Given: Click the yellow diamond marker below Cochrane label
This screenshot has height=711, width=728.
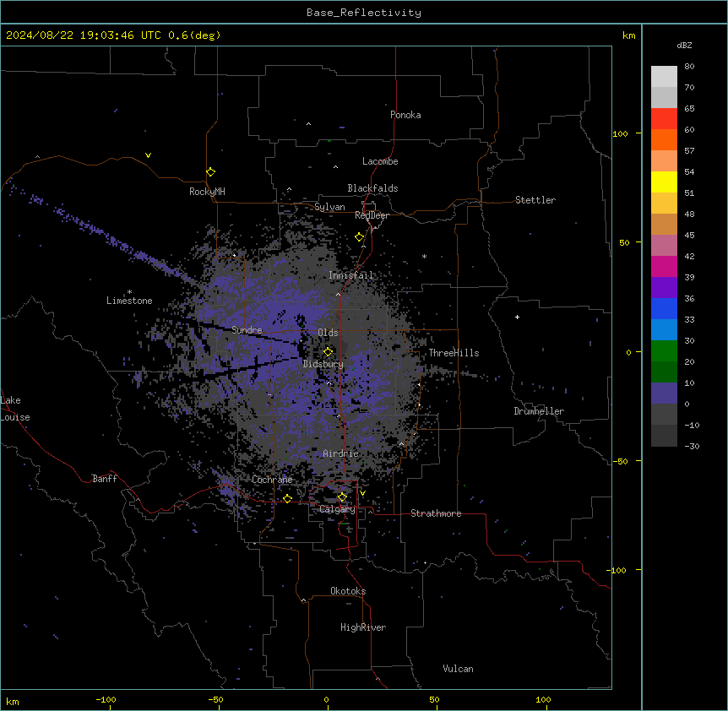Looking at the screenshot, I should 287,499.
